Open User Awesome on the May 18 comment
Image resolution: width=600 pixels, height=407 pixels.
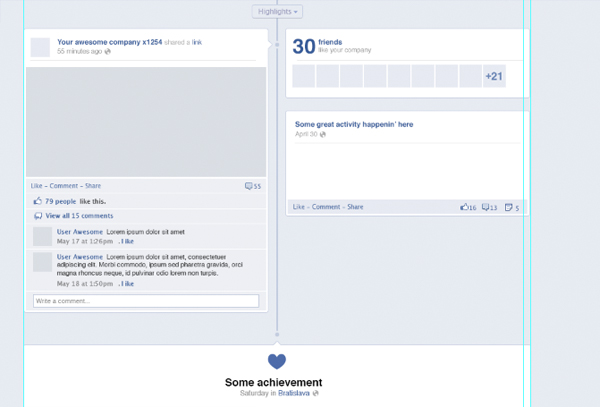coord(80,257)
